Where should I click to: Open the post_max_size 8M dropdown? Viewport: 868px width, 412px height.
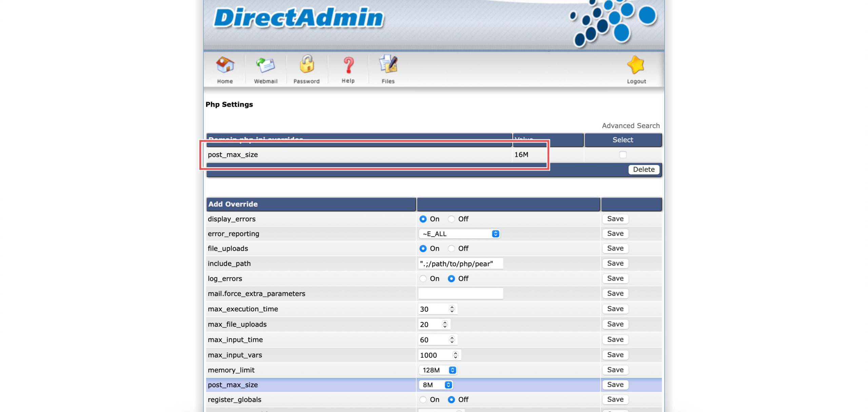436,385
